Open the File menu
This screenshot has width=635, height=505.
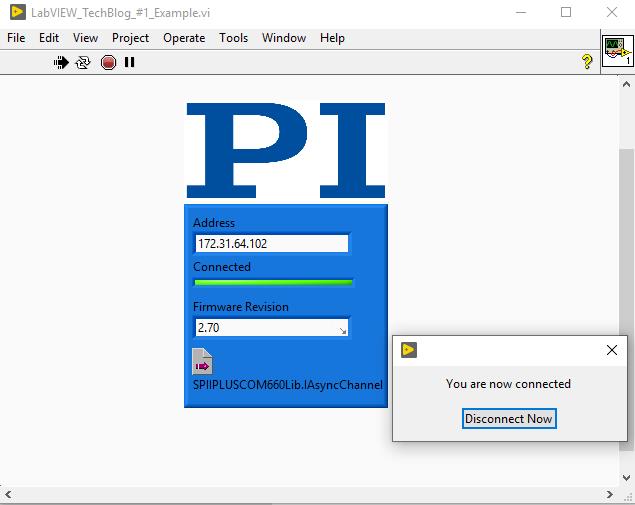[16, 38]
